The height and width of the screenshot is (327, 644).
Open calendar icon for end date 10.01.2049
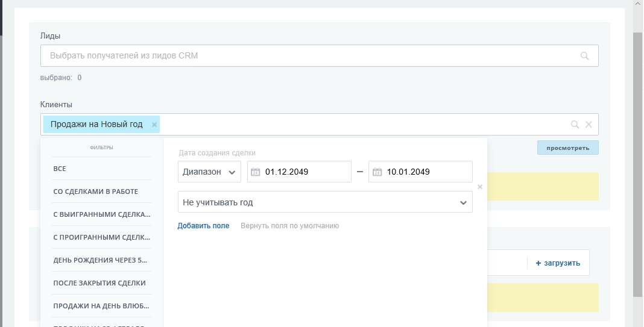point(377,172)
